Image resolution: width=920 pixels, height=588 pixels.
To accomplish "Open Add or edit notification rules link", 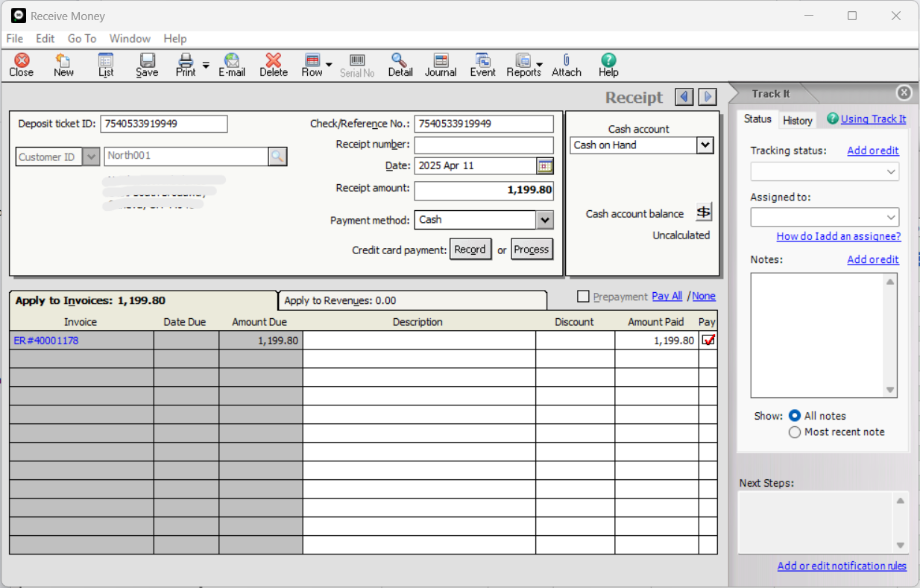I will tap(842, 566).
